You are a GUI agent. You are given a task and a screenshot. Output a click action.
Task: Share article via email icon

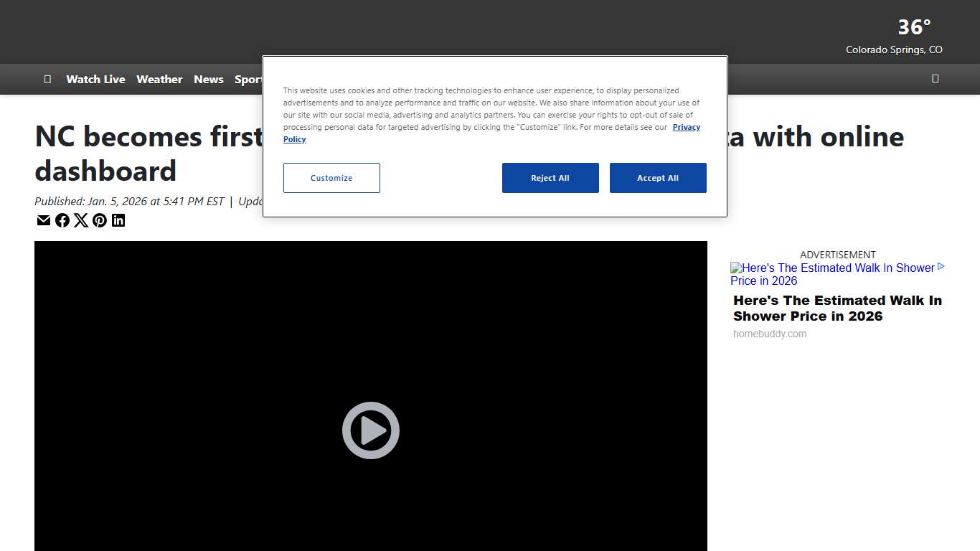(x=44, y=220)
